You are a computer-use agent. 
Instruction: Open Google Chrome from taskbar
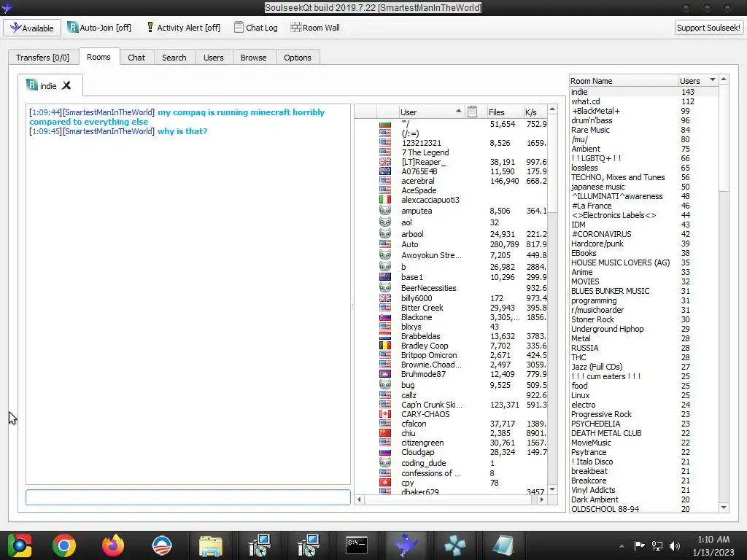click(x=64, y=545)
